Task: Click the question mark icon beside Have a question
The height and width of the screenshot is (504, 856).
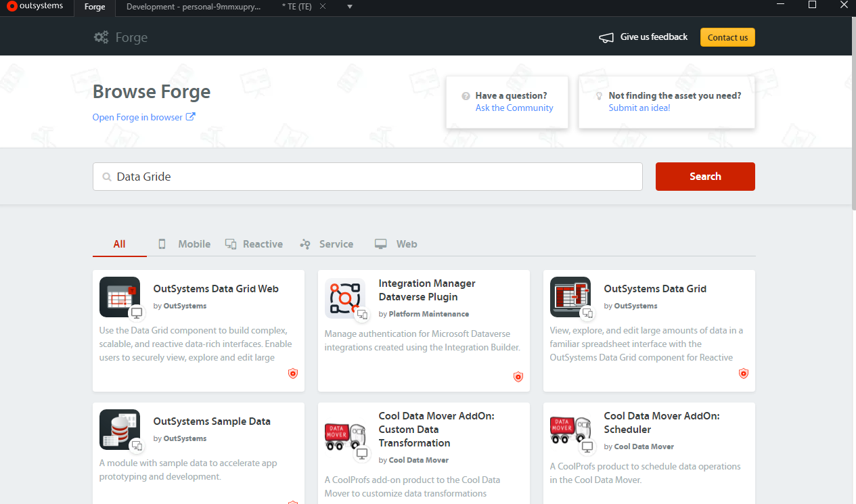Action: (x=465, y=95)
